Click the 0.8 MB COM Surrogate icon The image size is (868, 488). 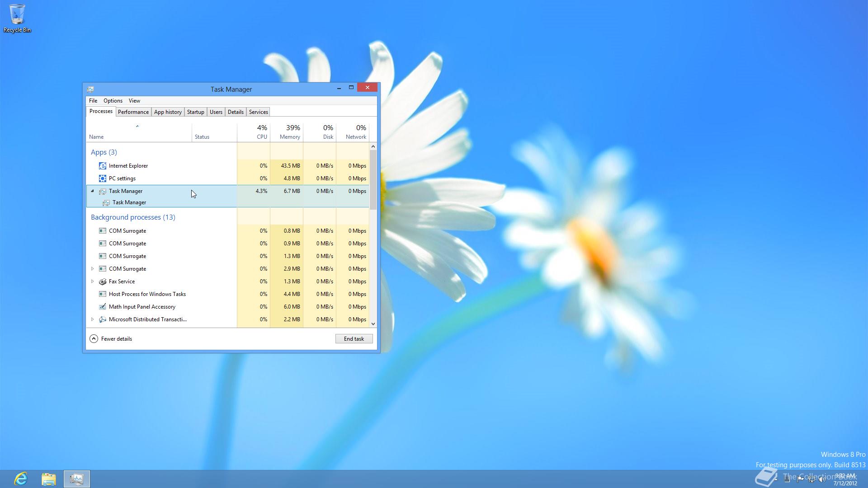pos(103,231)
